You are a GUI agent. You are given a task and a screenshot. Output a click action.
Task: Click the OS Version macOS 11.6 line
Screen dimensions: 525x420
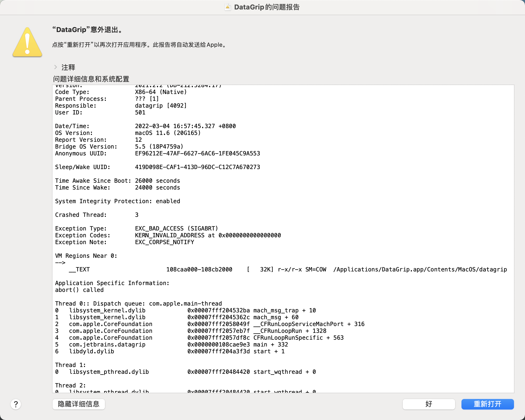128,133
